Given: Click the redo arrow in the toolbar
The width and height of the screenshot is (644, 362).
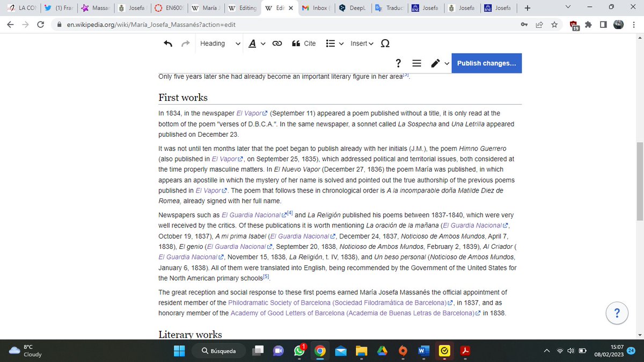Looking at the screenshot, I should tap(186, 44).
